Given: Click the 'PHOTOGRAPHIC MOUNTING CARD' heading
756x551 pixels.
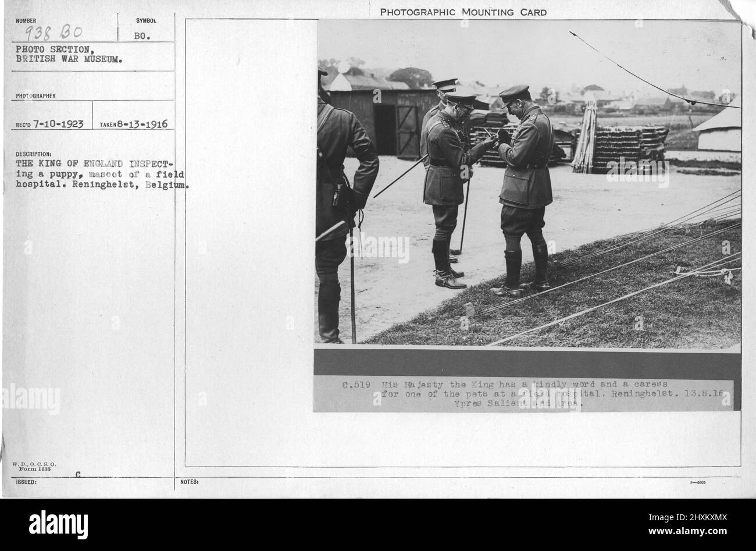Looking at the screenshot, I should click(x=463, y=12).
